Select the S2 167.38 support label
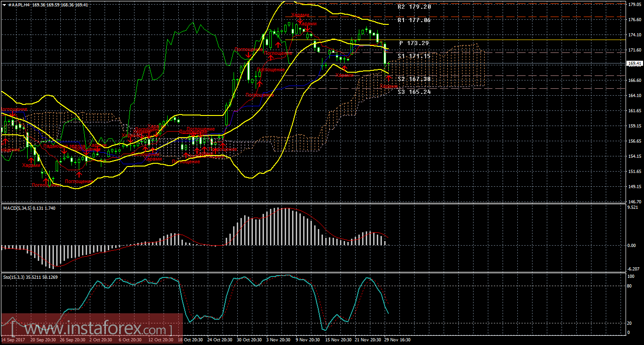Screen dimensions: 644x345 click(414, 79)
